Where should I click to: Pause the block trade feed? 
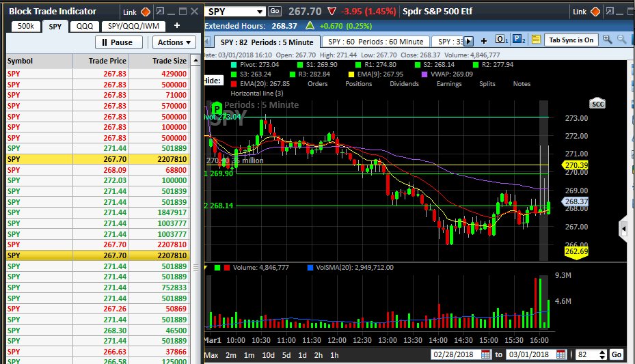coord(119,42)
